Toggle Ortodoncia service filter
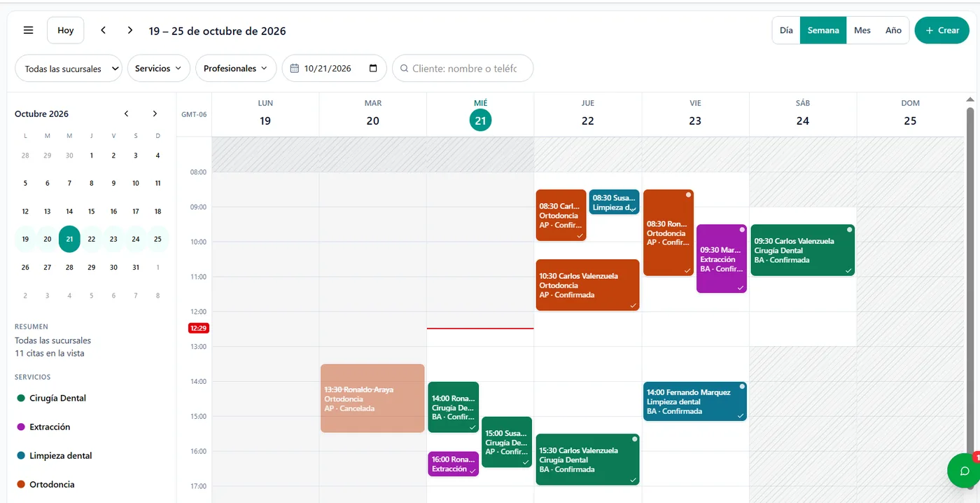 pyautogui.click(x=45, y=484)
